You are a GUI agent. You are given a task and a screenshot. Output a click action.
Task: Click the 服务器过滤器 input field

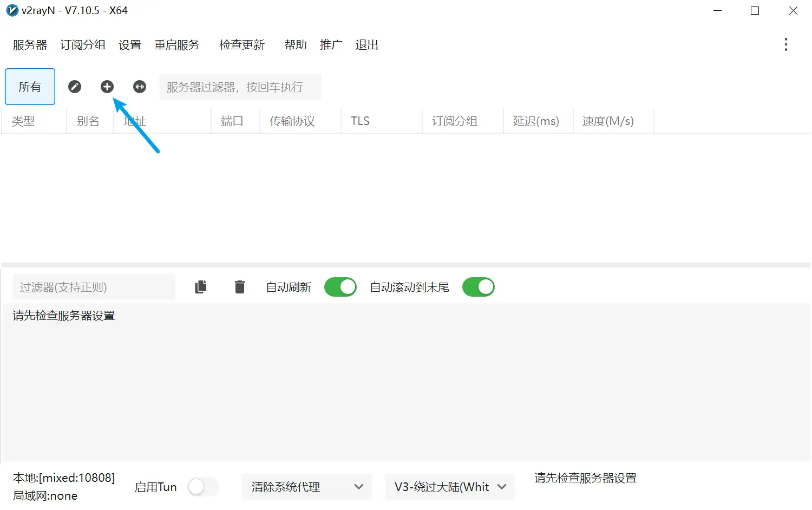(x=240, y=87)
